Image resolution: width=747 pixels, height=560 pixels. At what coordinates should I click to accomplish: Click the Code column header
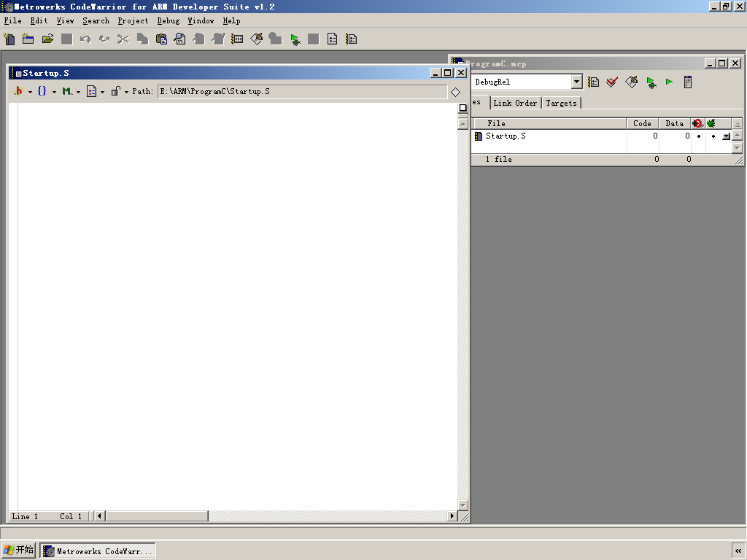coord(642,123)
